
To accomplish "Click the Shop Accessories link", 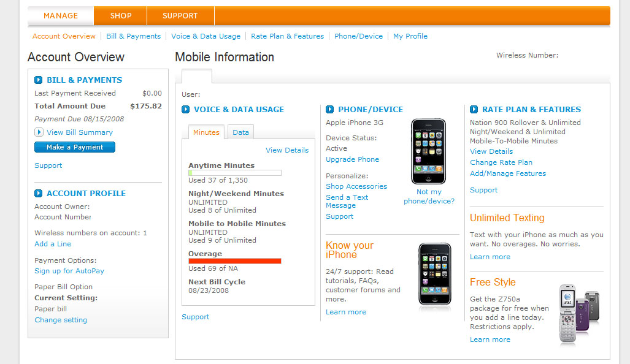I will pyautogui.click(x=356, y=186).
